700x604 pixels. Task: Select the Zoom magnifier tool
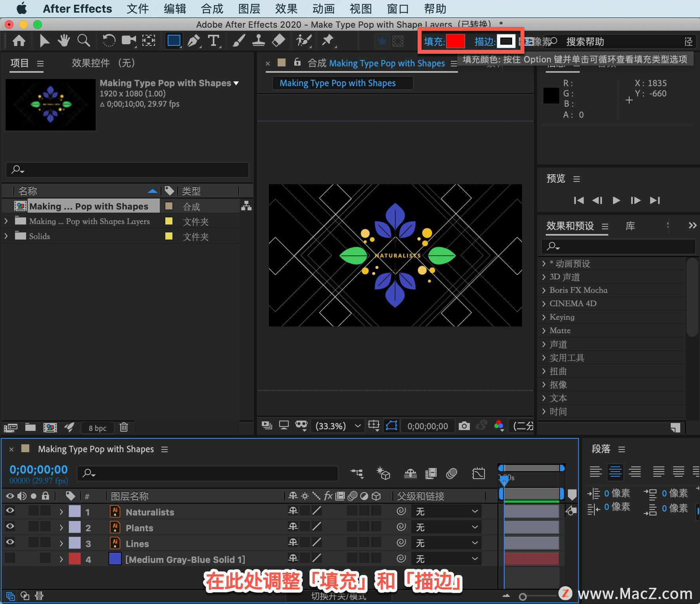(83, 41)
